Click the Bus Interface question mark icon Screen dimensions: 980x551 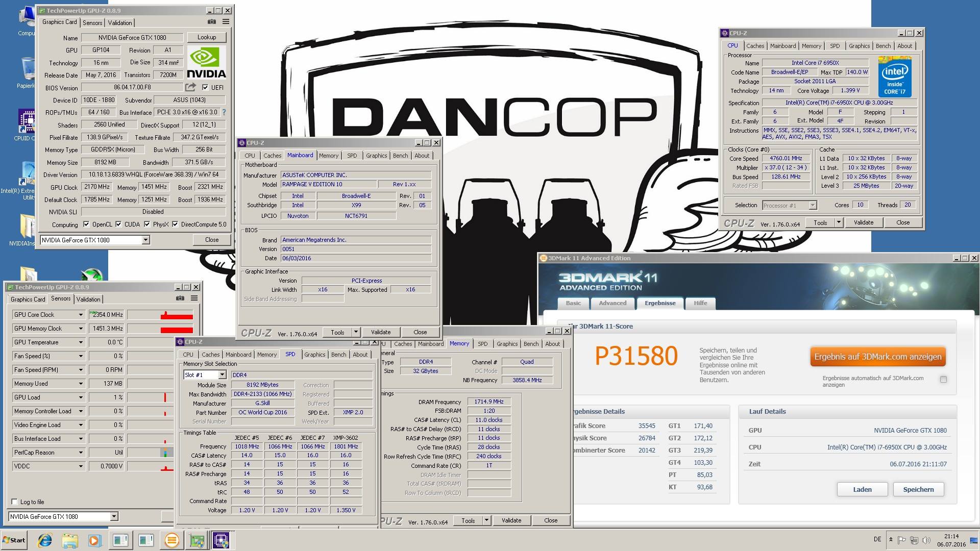(x=224, y=112)
